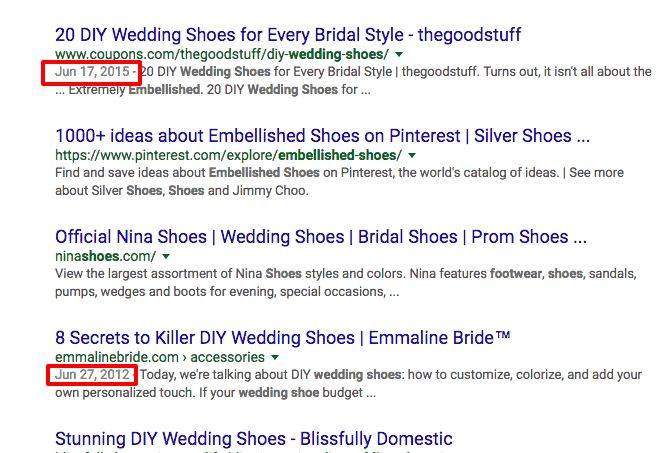Open 'Stunning DIY Wedding Shoes - Blissfully Domestic' result

(x=254, y=439)
